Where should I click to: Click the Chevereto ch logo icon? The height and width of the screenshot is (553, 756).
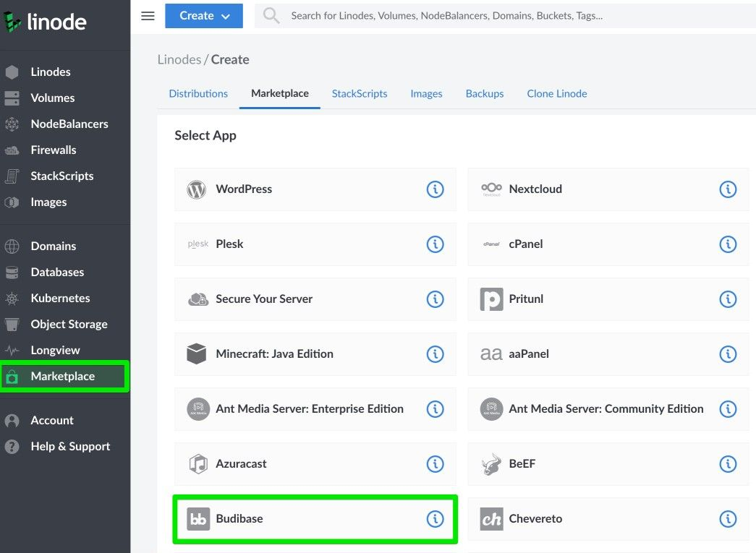coord(491,519)
